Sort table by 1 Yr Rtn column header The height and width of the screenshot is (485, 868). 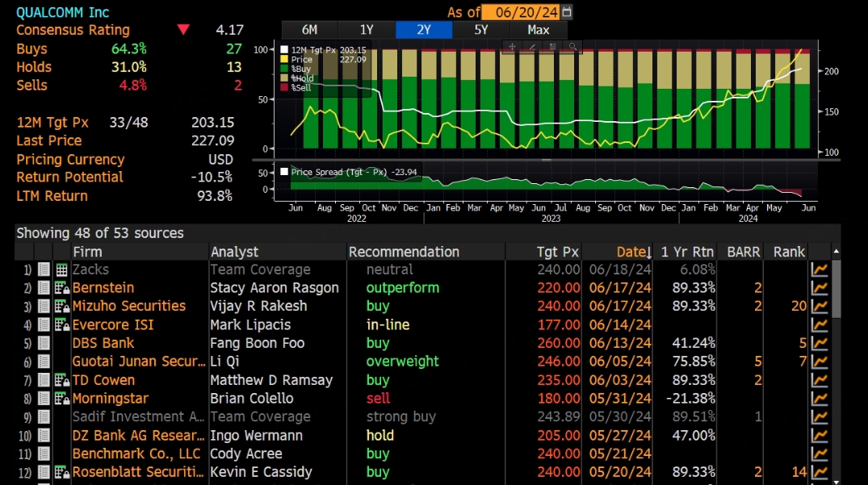pyautogui.click(x=686, y=252)
